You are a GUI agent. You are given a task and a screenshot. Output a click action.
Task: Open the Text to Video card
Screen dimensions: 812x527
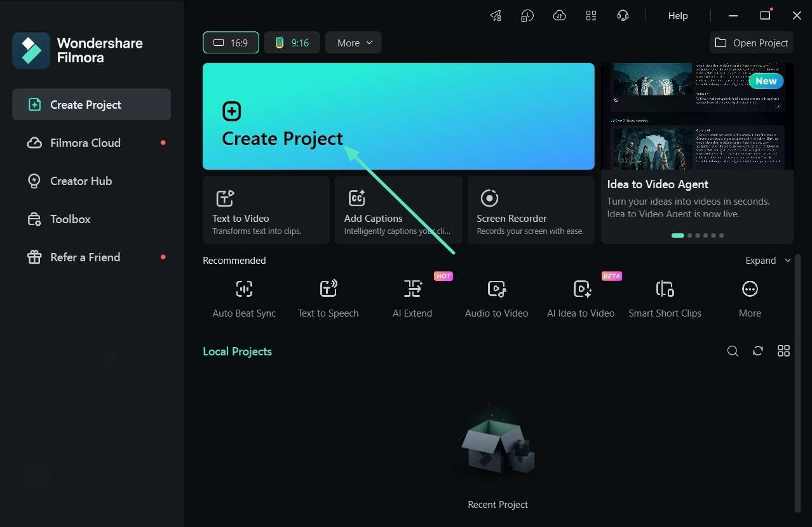pyautogui.click(x=266, y=210)
